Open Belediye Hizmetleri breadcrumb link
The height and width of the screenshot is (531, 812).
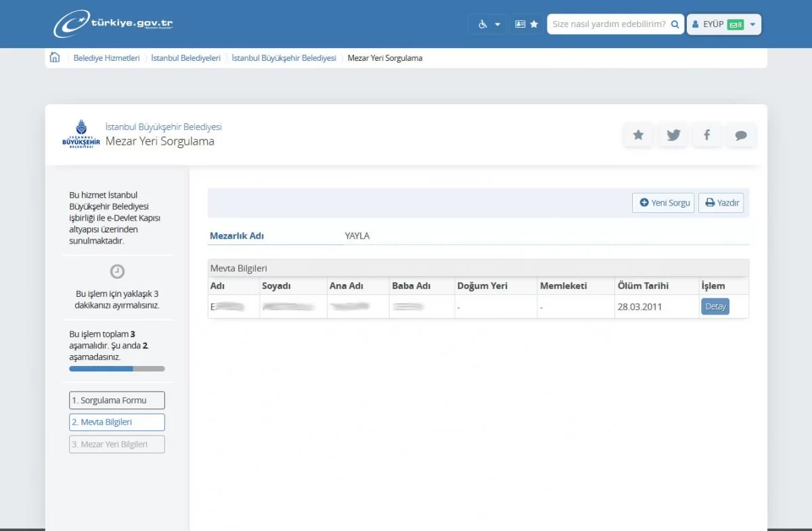pos(106,58)
